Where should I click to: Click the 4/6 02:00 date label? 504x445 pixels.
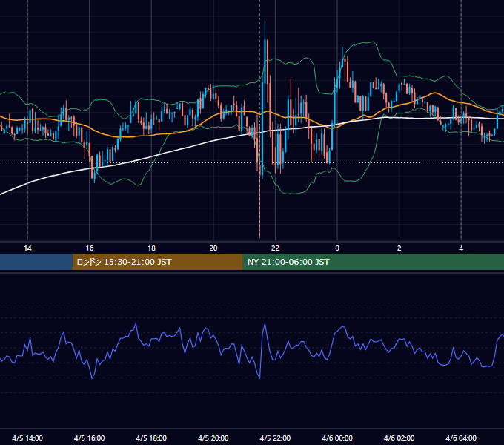(x=399, y=438)
